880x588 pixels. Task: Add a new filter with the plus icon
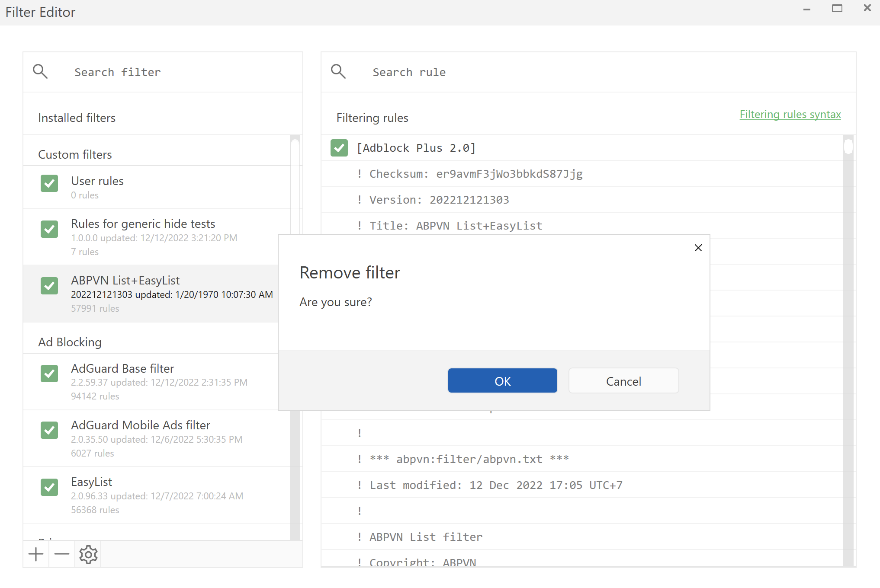coord(36,554)
